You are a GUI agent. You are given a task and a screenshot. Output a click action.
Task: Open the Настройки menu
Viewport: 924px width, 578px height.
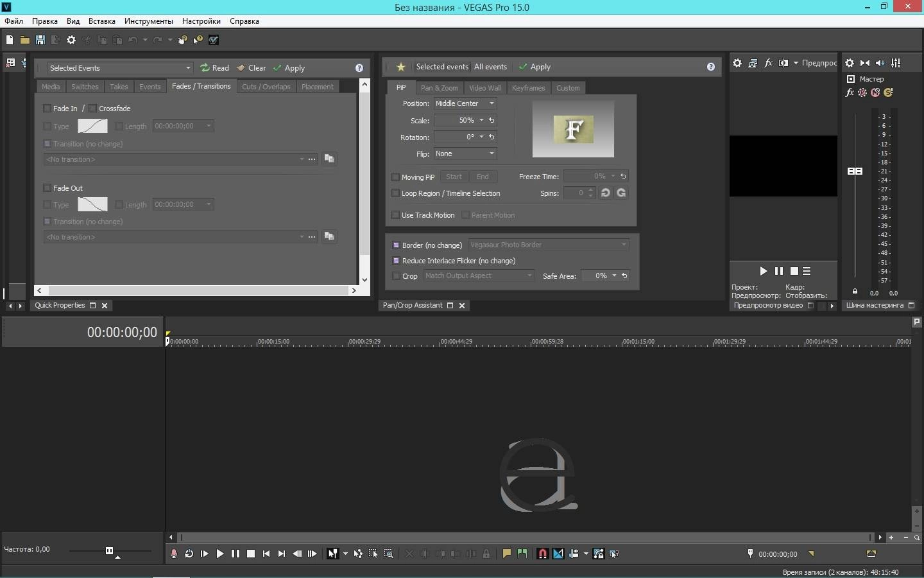coord(201,21)
